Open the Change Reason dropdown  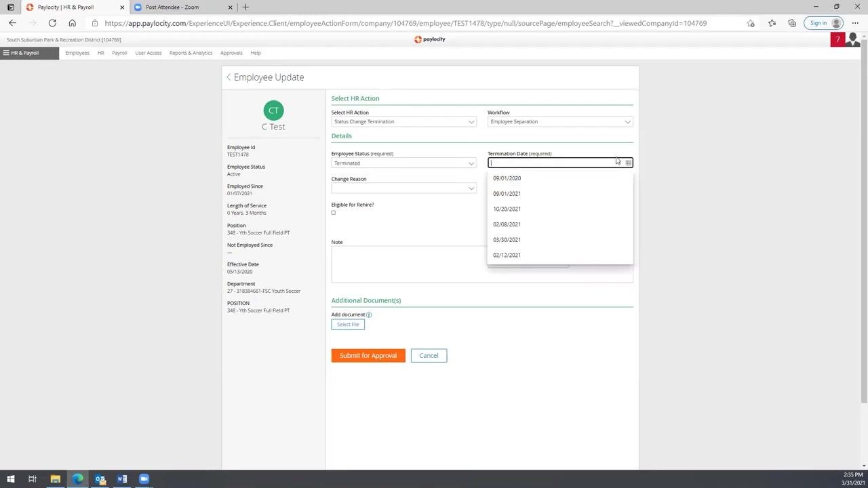403,188
